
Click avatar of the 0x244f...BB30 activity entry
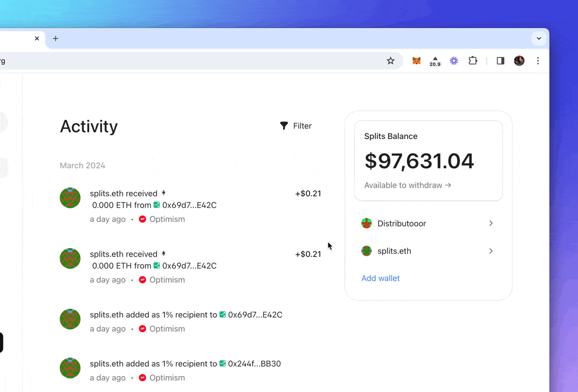point(70,368)
